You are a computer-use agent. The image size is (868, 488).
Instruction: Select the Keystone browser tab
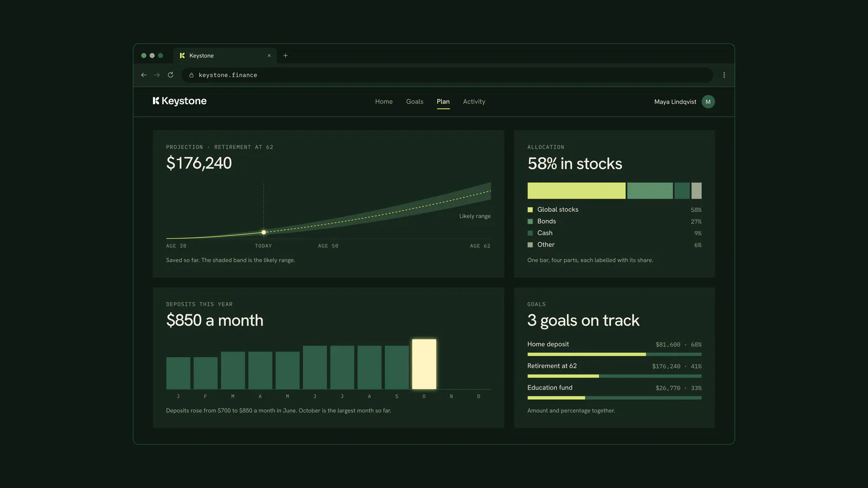[225, 55]
